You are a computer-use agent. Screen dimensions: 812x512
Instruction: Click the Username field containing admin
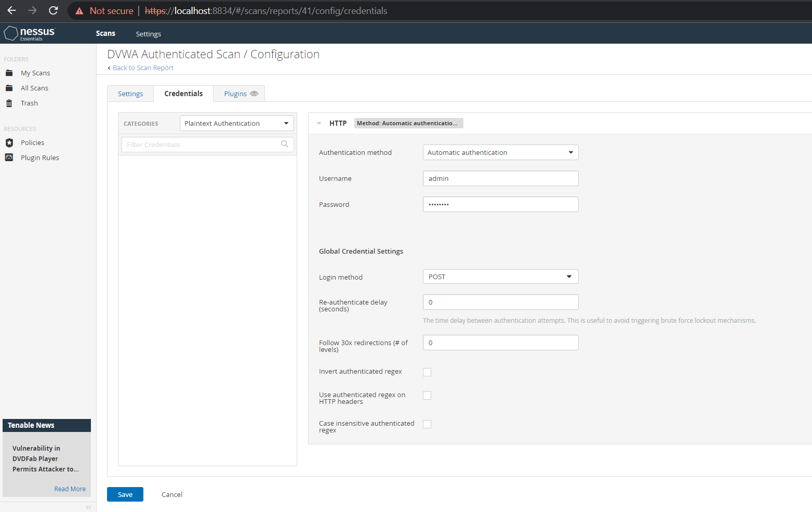[x=501, y=178]
